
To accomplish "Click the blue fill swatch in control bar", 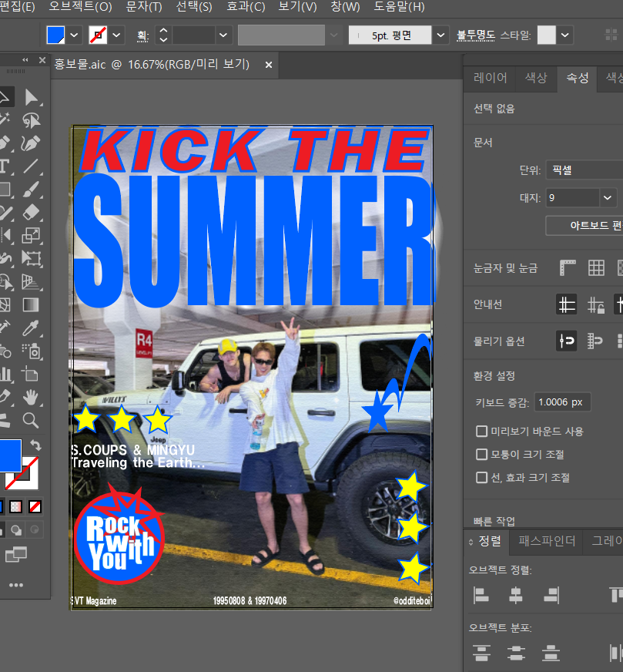I will 55,35.
